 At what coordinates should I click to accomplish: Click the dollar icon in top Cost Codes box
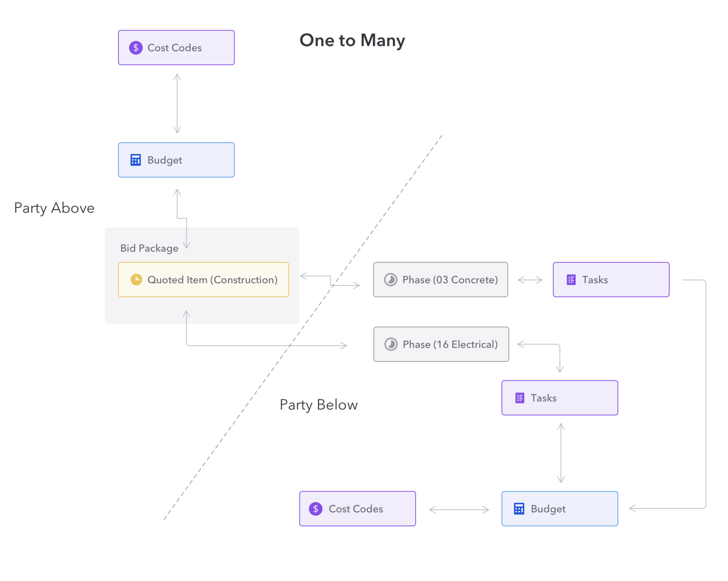136,48
